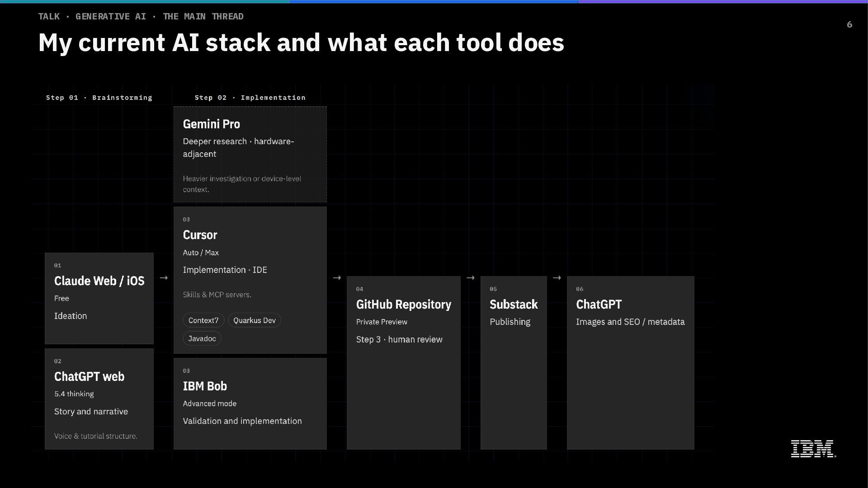
Task: Click arrow pointing to GitHub Repository card
Action: [337, 278]
